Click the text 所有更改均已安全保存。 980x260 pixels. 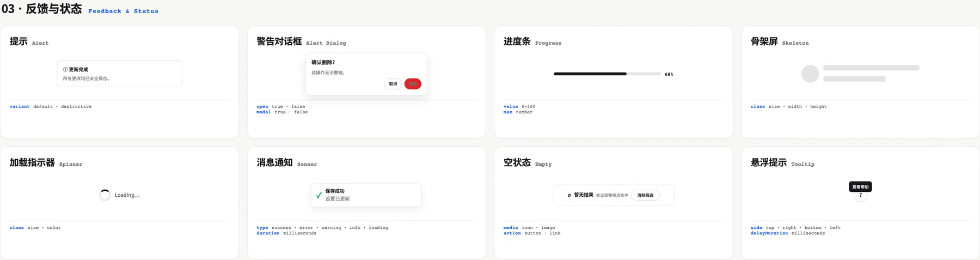click(x=87, y=78)
